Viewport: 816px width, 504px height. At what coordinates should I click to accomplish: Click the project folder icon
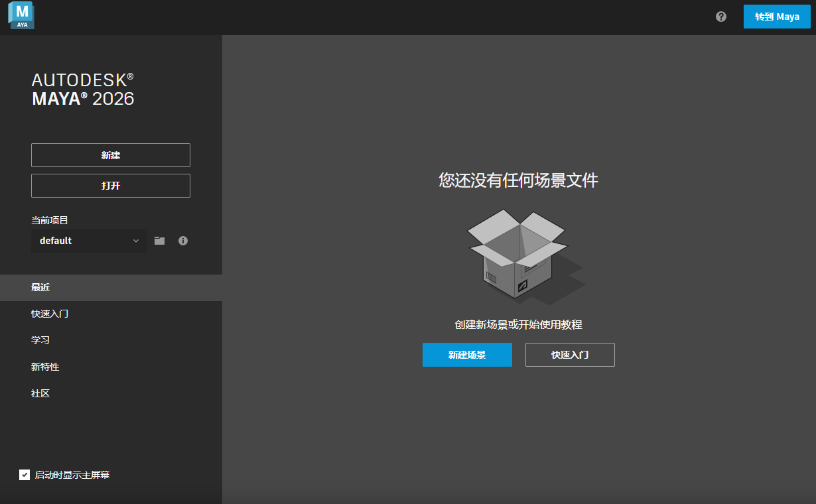159,241
